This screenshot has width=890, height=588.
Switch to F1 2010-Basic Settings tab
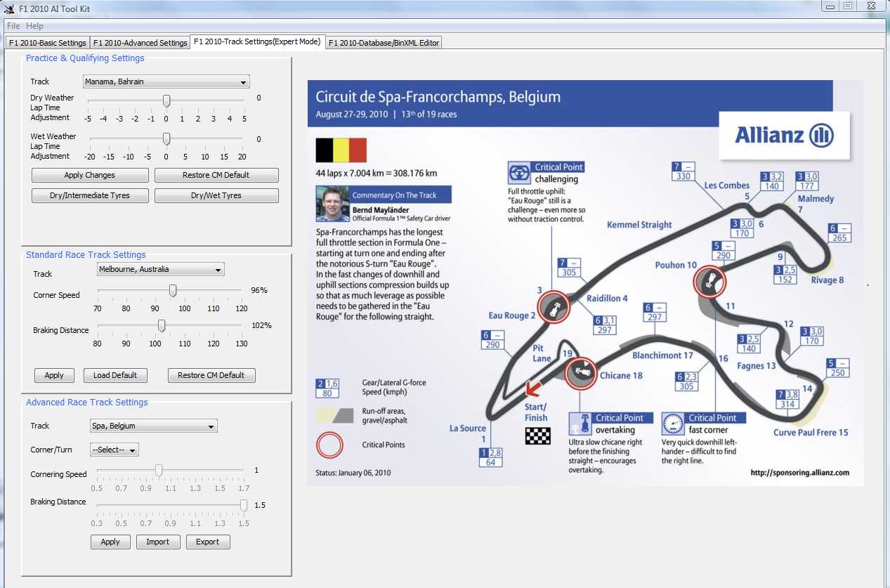tap(48, 43)
